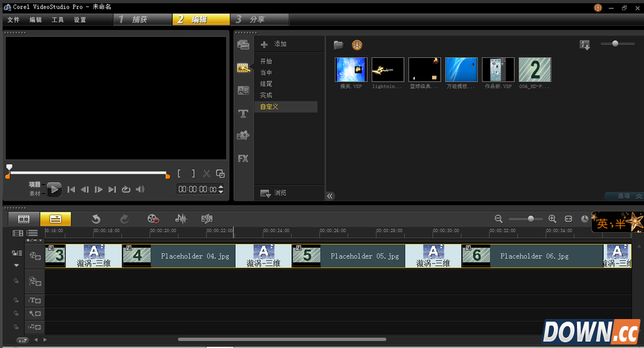Screen dimensions: 644x348
Task: Click the scissors split clip icon
Action: tap(207, 174)
